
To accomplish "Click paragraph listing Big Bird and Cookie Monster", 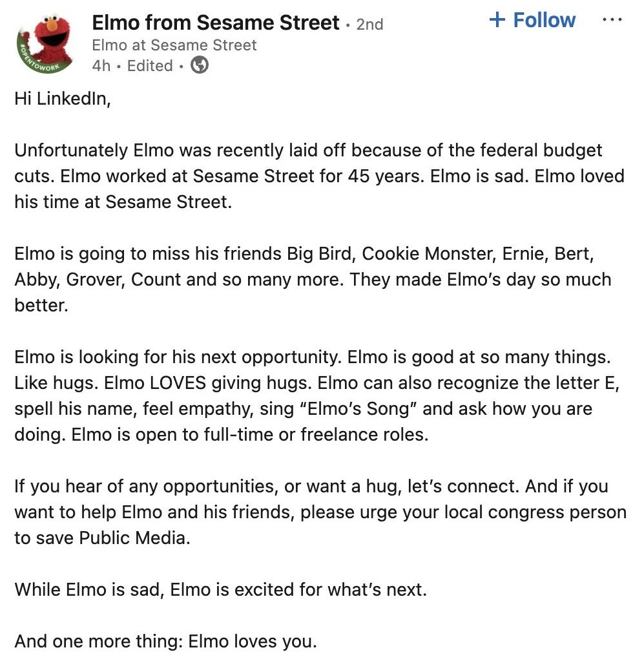I will (313, 279).
